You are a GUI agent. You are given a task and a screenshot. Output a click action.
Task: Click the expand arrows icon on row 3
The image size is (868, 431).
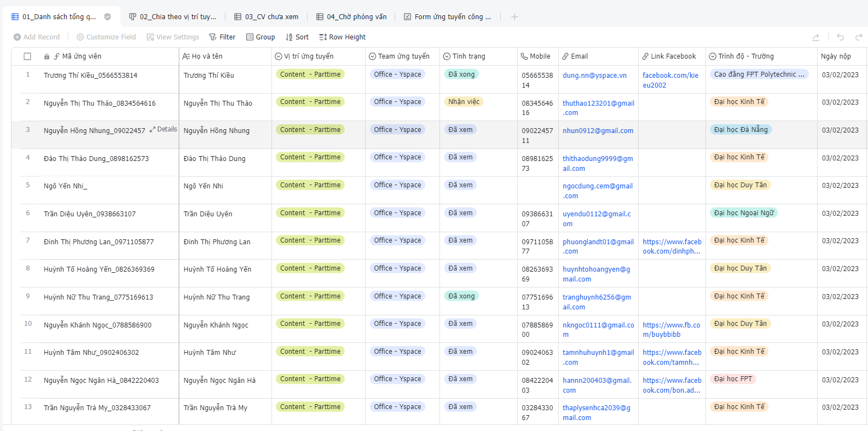(x=152, y=130)
